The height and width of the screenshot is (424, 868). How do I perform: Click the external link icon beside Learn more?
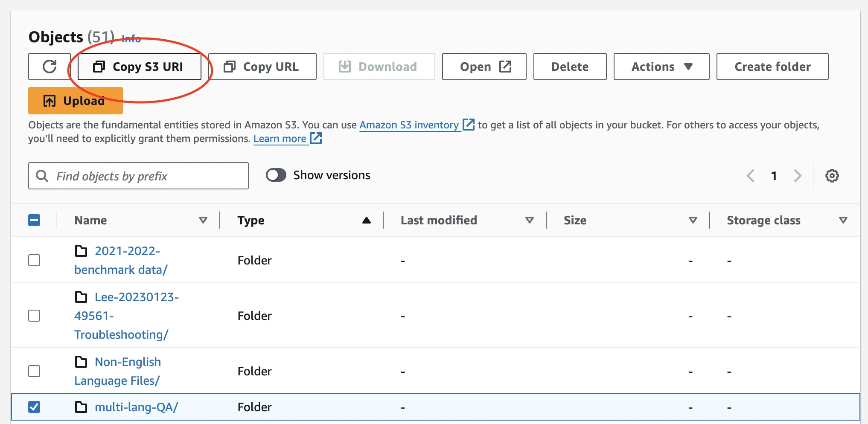(316, 139)
